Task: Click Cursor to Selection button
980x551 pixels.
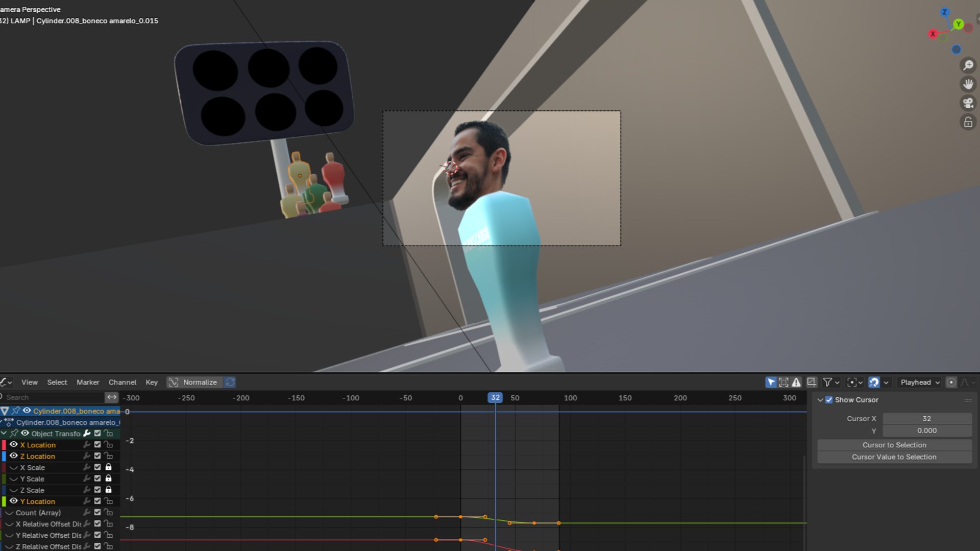Action: tap(894, 445)
